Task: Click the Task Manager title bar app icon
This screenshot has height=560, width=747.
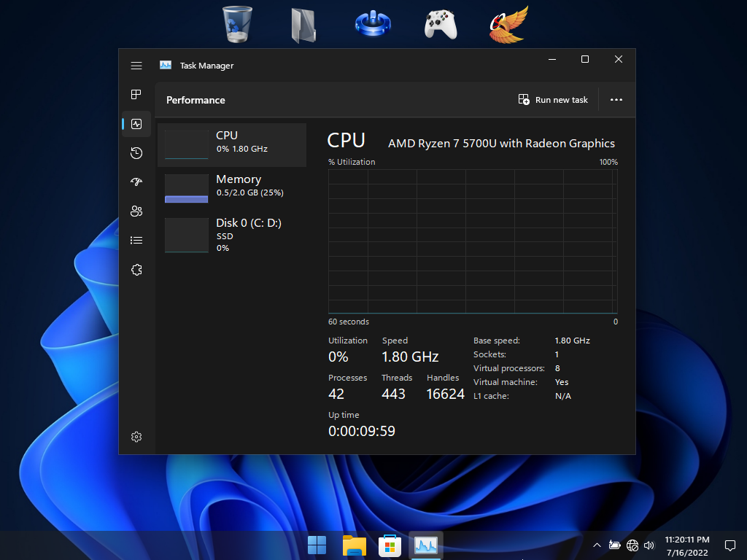Action: coord(166,65)
